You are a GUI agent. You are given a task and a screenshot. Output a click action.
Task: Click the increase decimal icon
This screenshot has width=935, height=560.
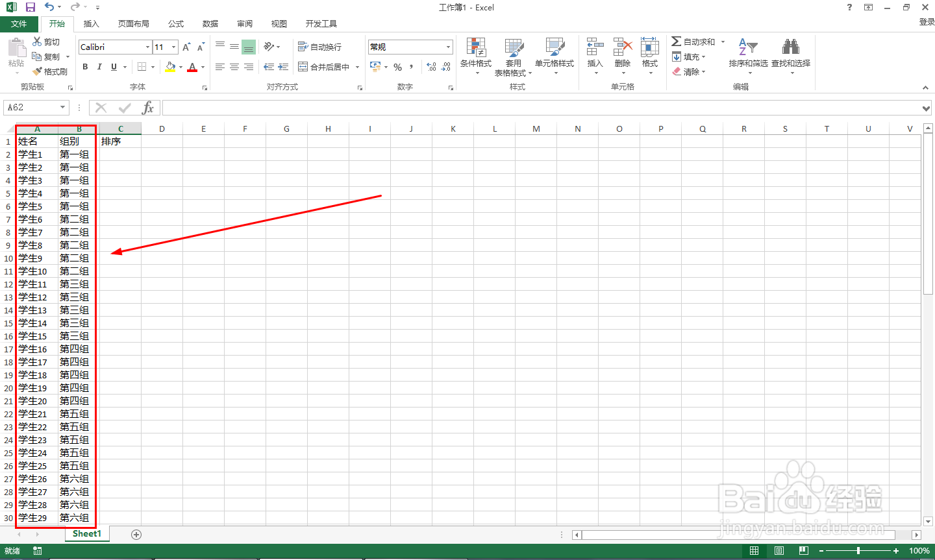pyautogui.click(x=431, y=67)
